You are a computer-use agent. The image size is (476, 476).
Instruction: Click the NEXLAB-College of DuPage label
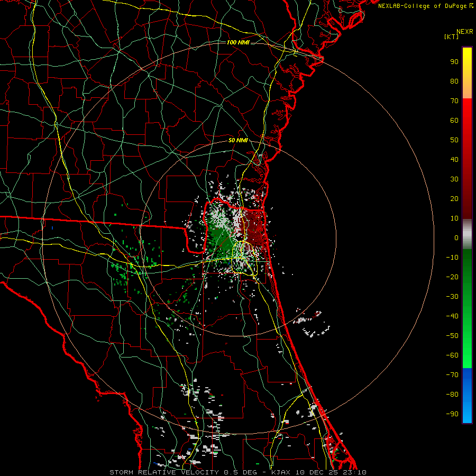(x=425, y=6)
